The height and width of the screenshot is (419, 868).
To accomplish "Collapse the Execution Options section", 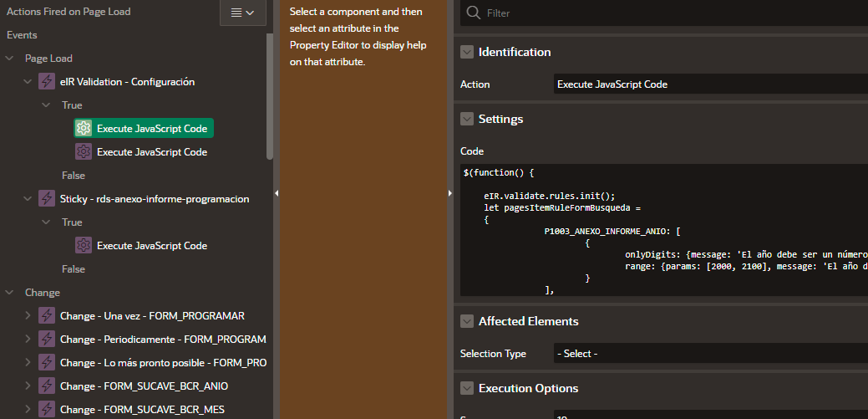I will [467, 388].
